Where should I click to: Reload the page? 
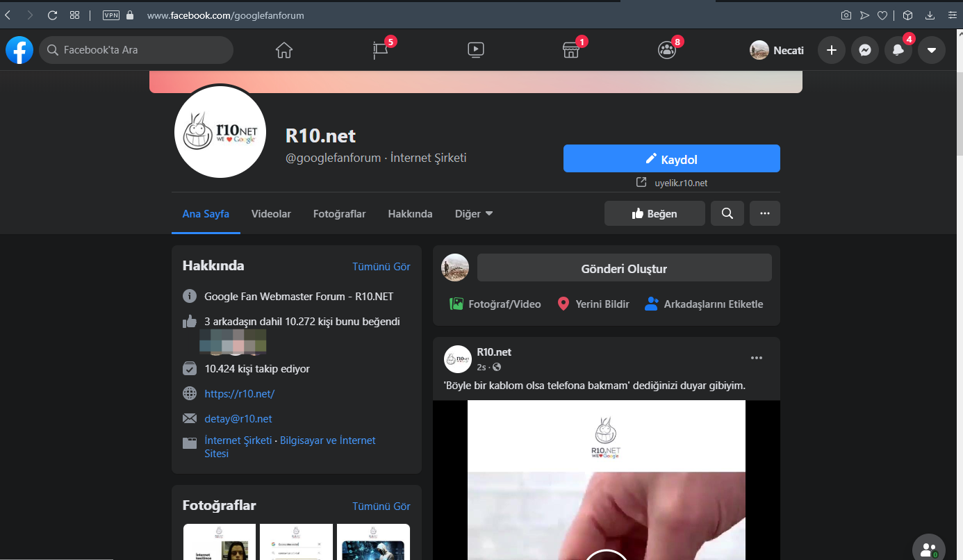coord(52,15)
